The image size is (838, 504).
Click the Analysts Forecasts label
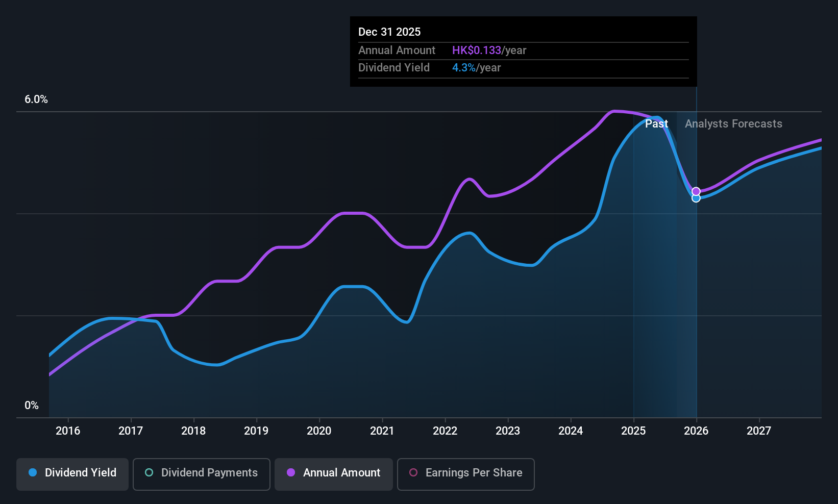(733, 123)
